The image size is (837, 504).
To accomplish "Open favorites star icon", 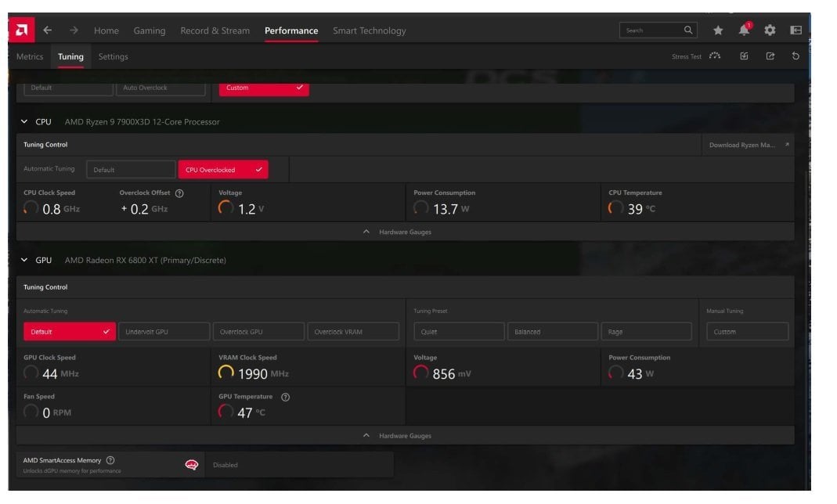I will 718,31.
